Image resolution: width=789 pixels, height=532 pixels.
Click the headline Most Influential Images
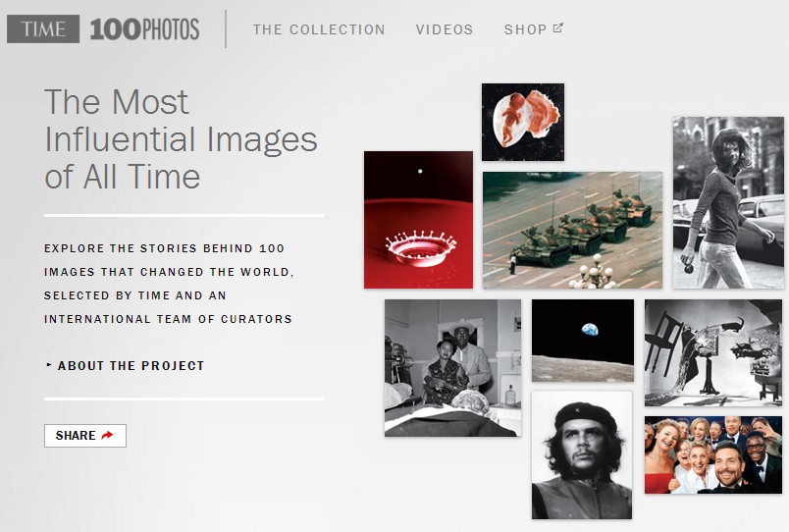[x=182, y=139]
